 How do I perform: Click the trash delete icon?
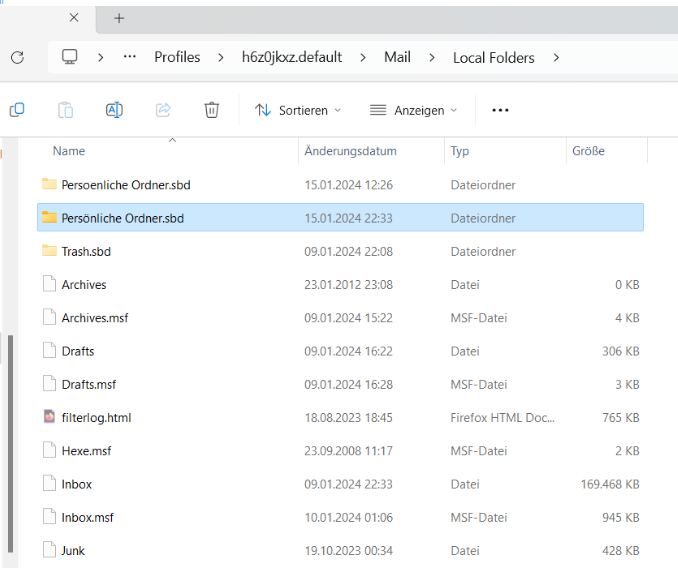tap(211, 110)
